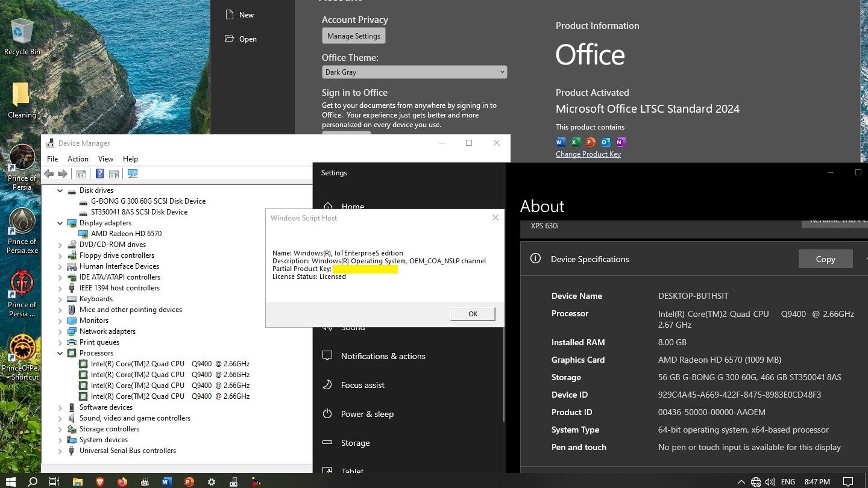Viewport: 868px width, 488px height.
Task: Collapse the Processors tree node
Action: tap(60, 353)
